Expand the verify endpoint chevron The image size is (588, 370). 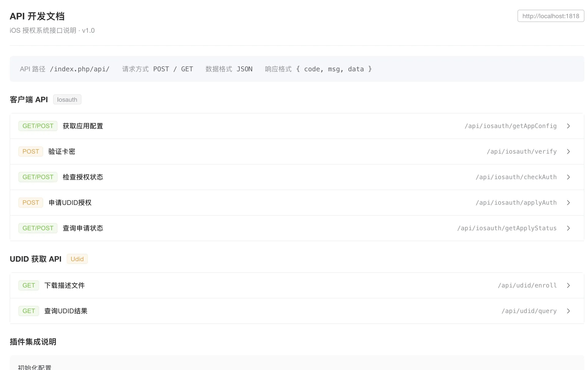pos(568,152)
